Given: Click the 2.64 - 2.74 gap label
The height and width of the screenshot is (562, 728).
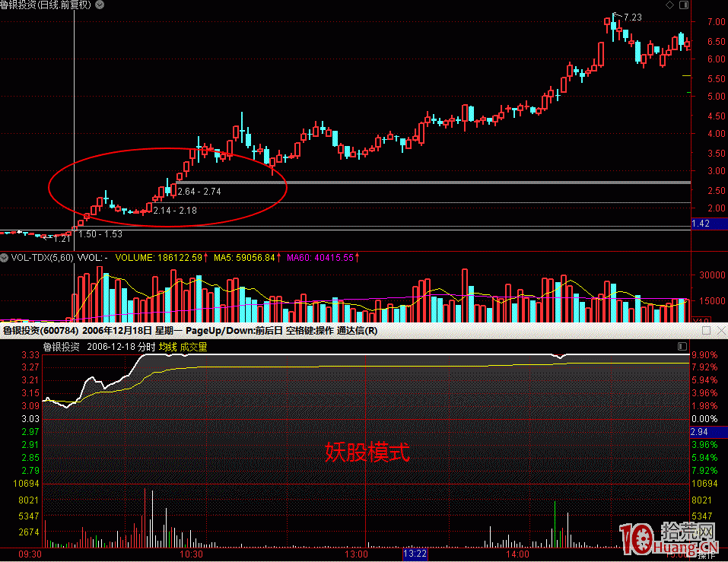Looking at the screenshot, I should (199, 192).
